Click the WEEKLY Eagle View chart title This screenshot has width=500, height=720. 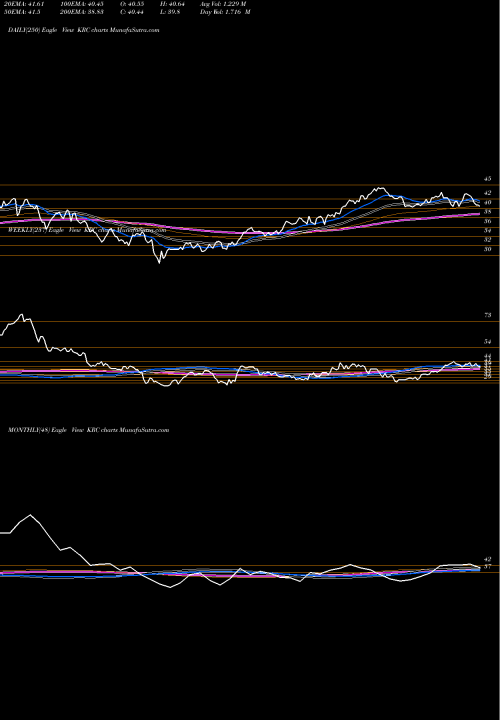tap(87, 230)
